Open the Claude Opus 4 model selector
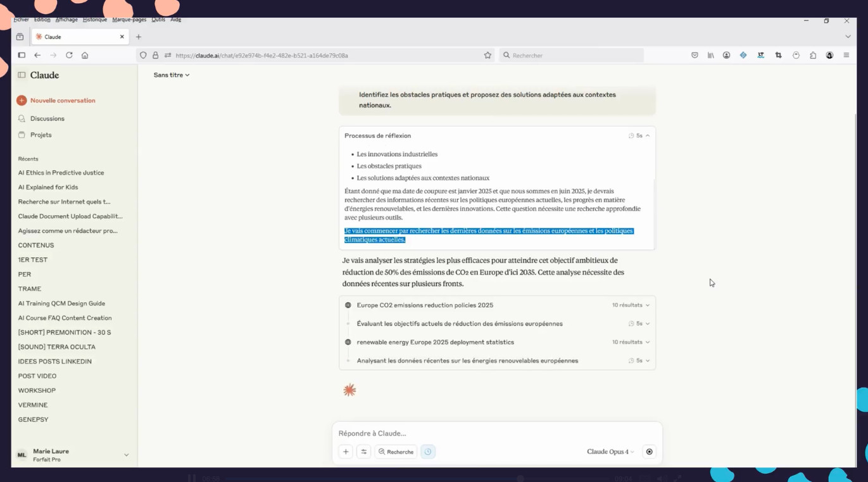The height and width of the screenshot is (482, 868). 610,452
